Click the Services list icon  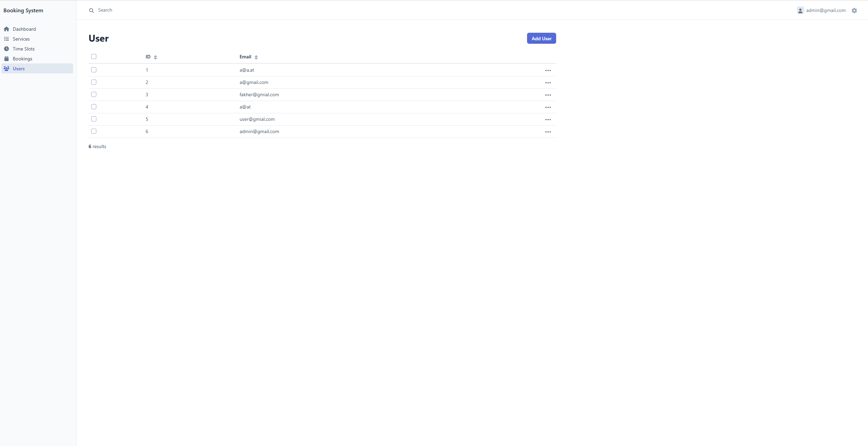[6, 39]
